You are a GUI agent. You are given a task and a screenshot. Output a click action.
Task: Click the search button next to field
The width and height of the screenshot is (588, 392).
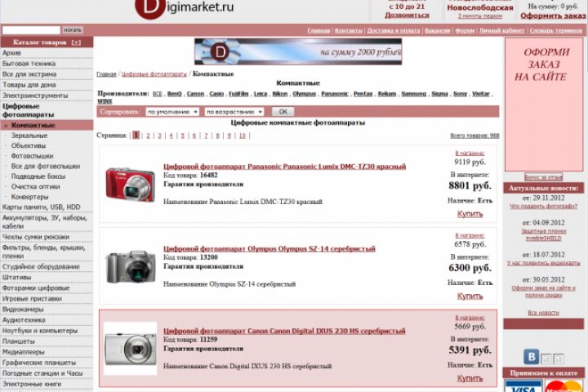(x=73, y=30)
